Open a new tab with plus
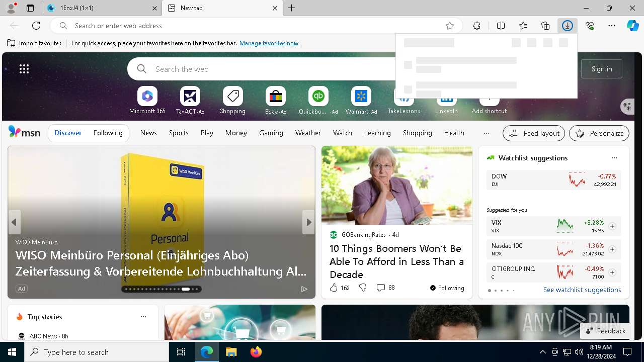Image resolution: width=644 pixels, height=362 pixels. click(x=292, y=8)
